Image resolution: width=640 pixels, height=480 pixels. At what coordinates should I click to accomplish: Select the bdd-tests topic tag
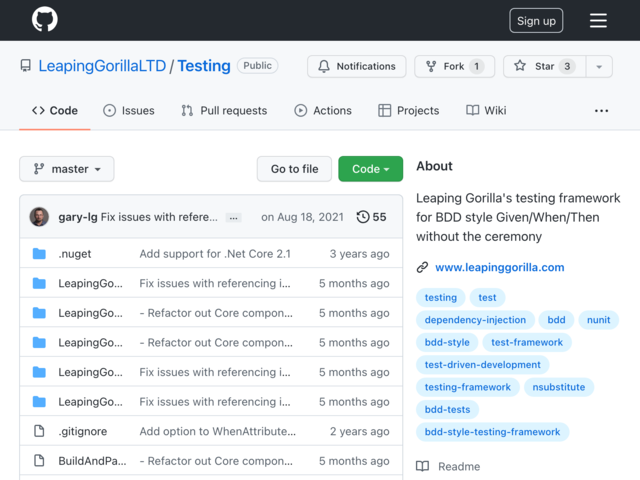coord(447,410)
